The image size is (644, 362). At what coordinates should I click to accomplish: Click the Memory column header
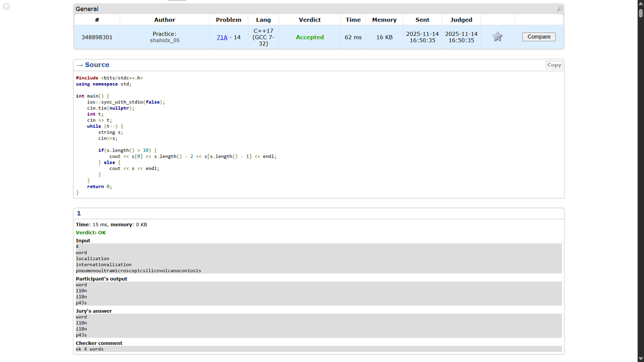pos(384,19)
